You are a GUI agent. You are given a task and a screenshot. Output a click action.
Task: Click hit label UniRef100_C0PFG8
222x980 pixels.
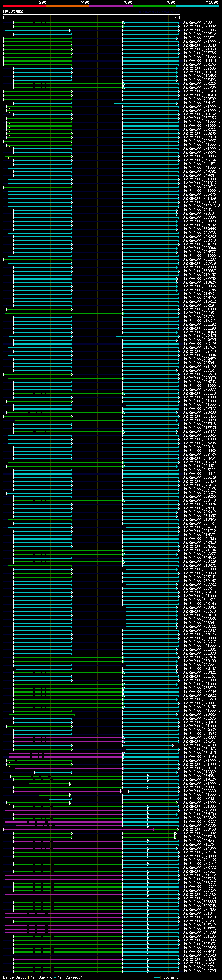(x=199, y=898)
